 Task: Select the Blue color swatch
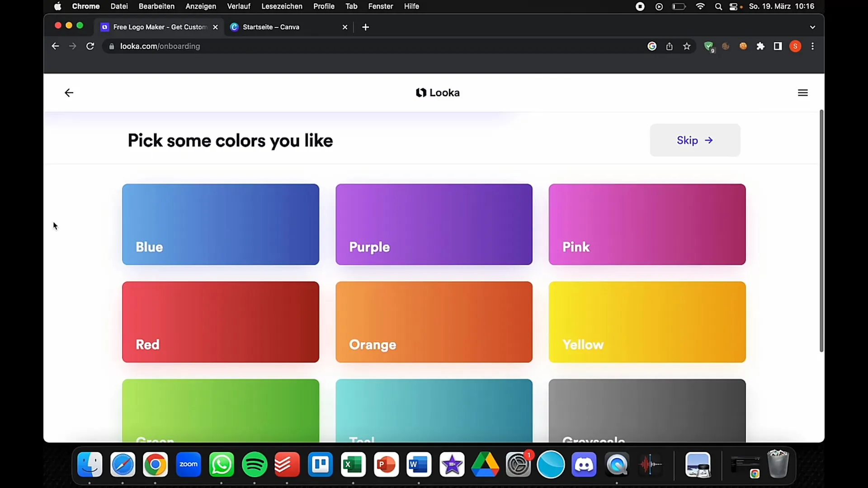pyautogui.click(x=221, y=224)
